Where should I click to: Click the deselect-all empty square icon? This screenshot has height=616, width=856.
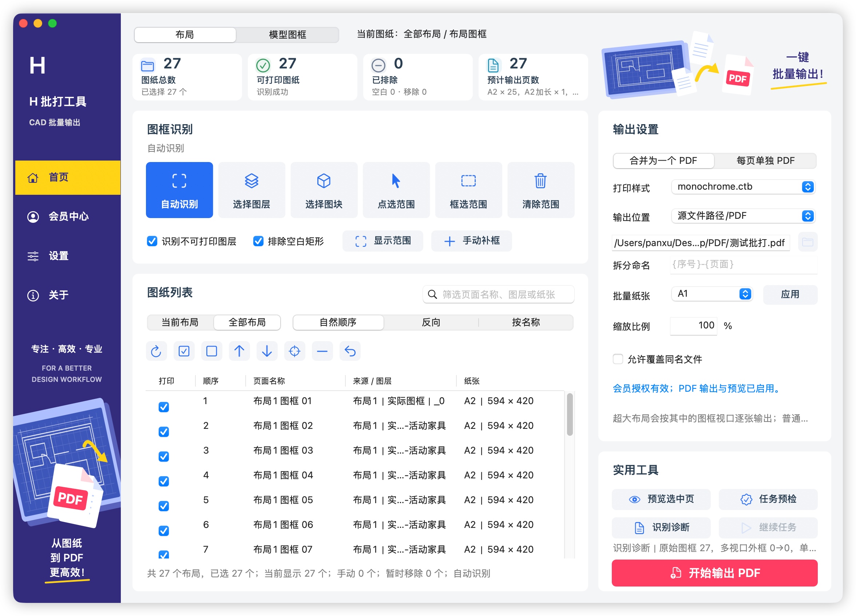tap(212, 351)
